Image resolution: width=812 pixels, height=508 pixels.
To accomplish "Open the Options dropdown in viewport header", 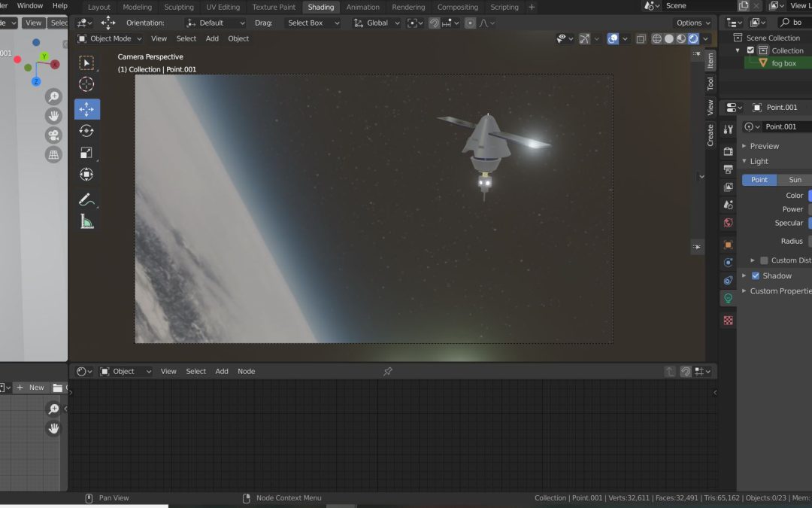I will pyautogui.click(x=693, y=23).
